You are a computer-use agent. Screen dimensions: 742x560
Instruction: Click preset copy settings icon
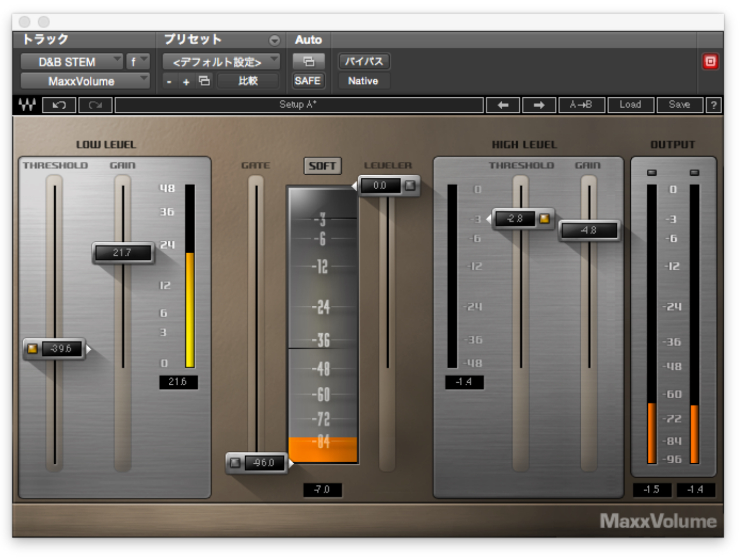pos(204,81)
